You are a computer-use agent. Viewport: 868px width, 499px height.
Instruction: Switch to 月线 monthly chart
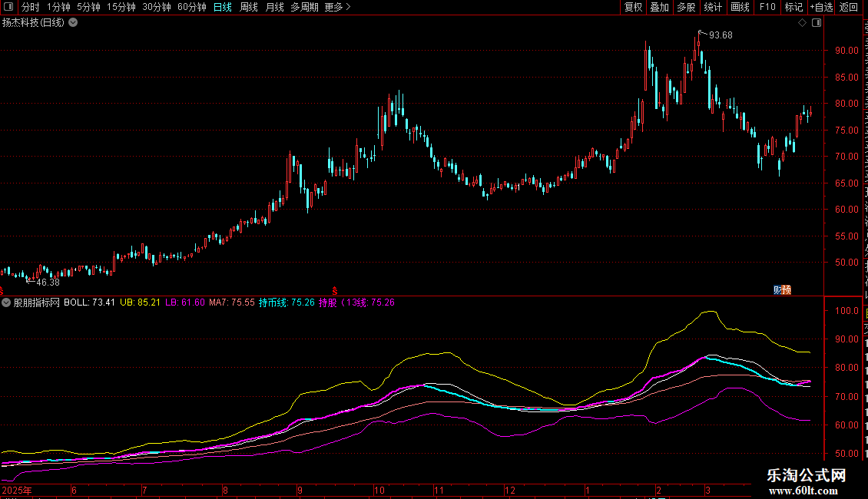click(274, 7)
